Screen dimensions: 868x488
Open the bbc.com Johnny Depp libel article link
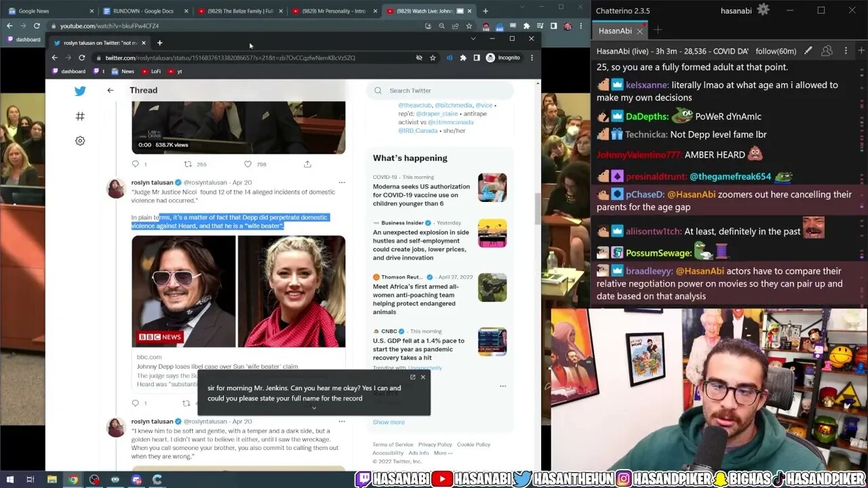click(x=238, y=371)
